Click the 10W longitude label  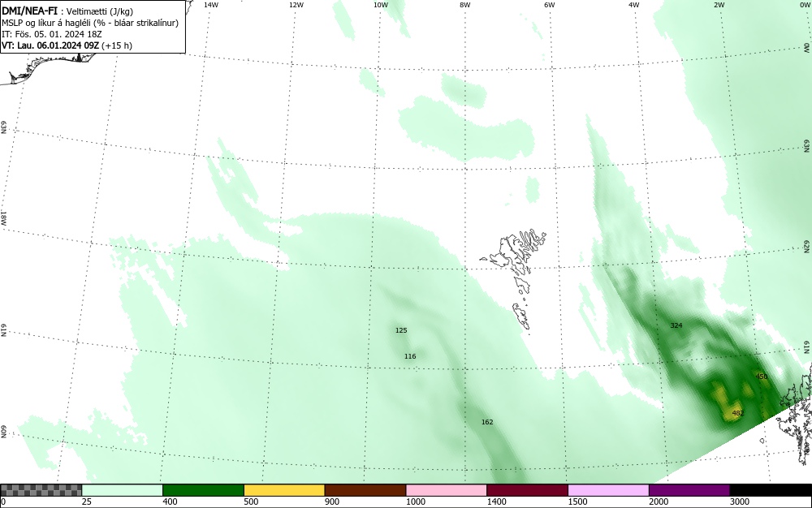coord(381,5)
